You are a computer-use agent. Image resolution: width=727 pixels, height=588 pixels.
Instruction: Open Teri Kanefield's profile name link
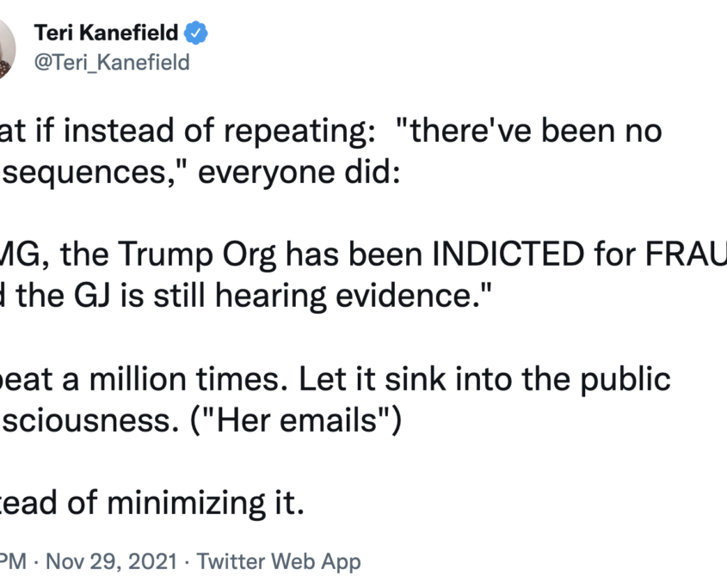pos(106,33)
